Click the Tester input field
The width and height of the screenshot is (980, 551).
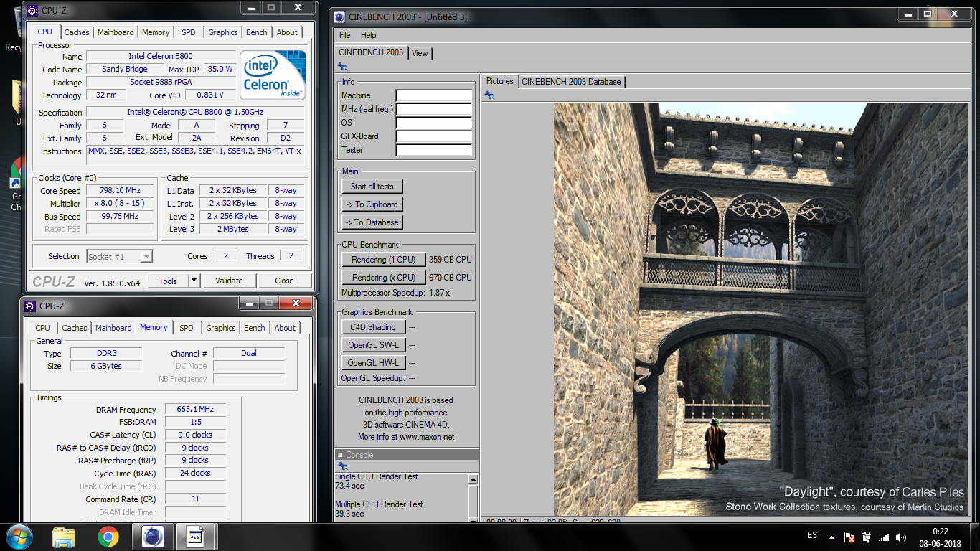point(434,150)
